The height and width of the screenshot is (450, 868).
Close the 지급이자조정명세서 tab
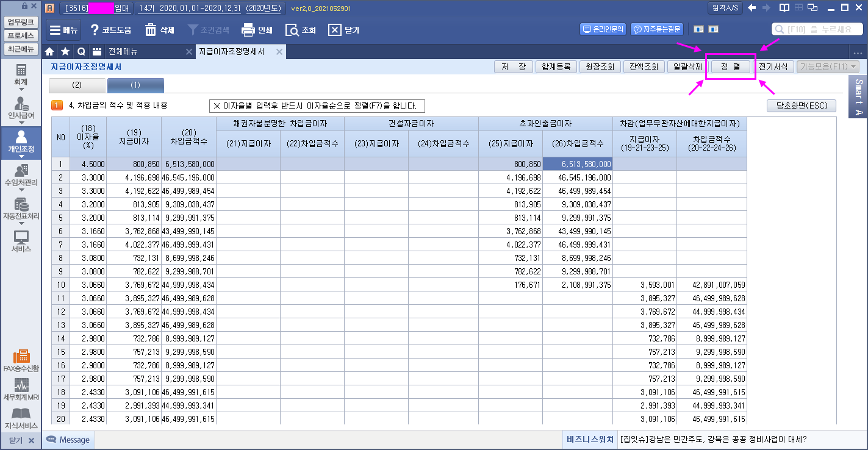279,52
